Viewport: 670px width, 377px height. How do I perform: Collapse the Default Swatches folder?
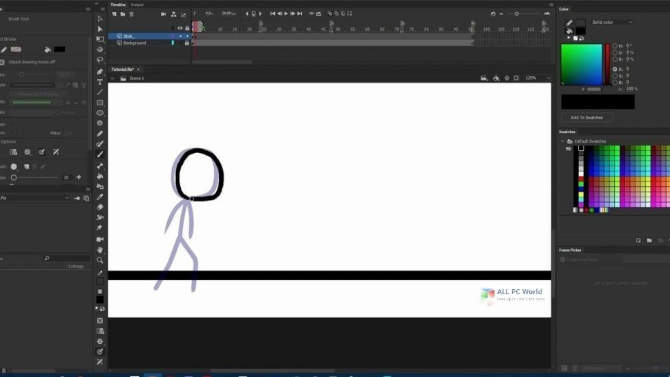[x=563, y=141]
